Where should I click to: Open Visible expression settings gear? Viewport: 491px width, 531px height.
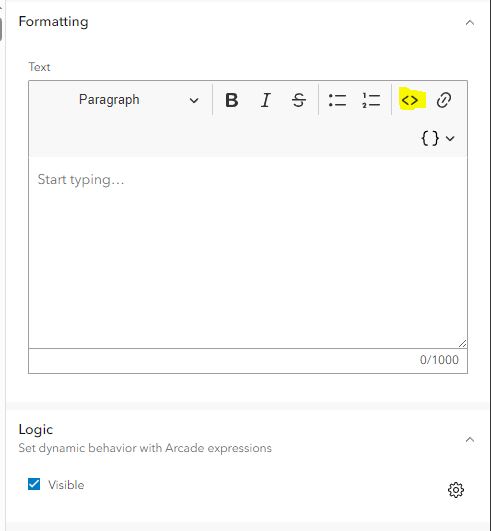[456, 490]
